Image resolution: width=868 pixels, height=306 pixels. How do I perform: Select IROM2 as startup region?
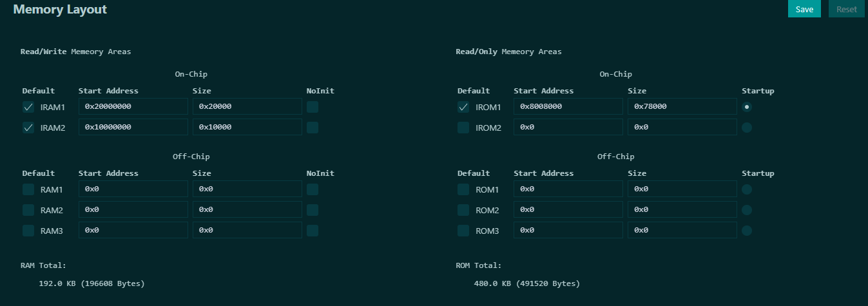point(747,128)
